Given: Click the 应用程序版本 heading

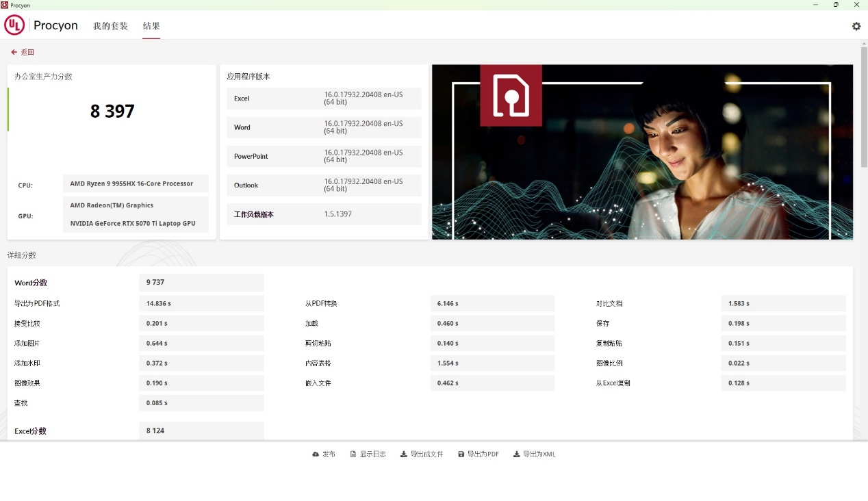Looking at the screenshot, I should tap(248, 76).
